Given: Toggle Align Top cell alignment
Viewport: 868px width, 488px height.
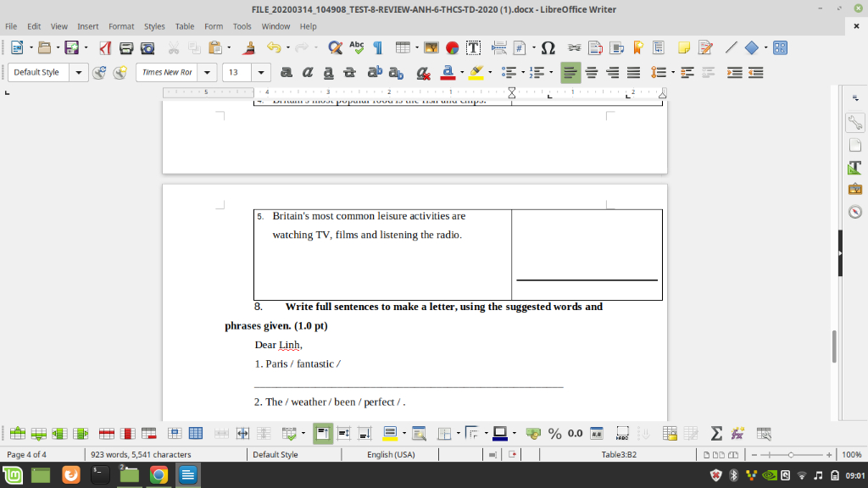Looking at the screenshot, I should click(323, 434).
